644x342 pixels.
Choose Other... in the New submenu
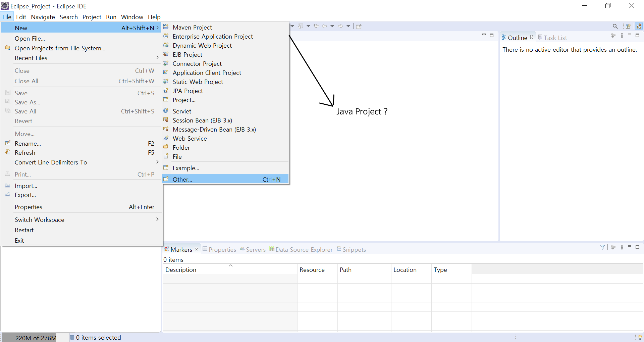click(225, 179)
